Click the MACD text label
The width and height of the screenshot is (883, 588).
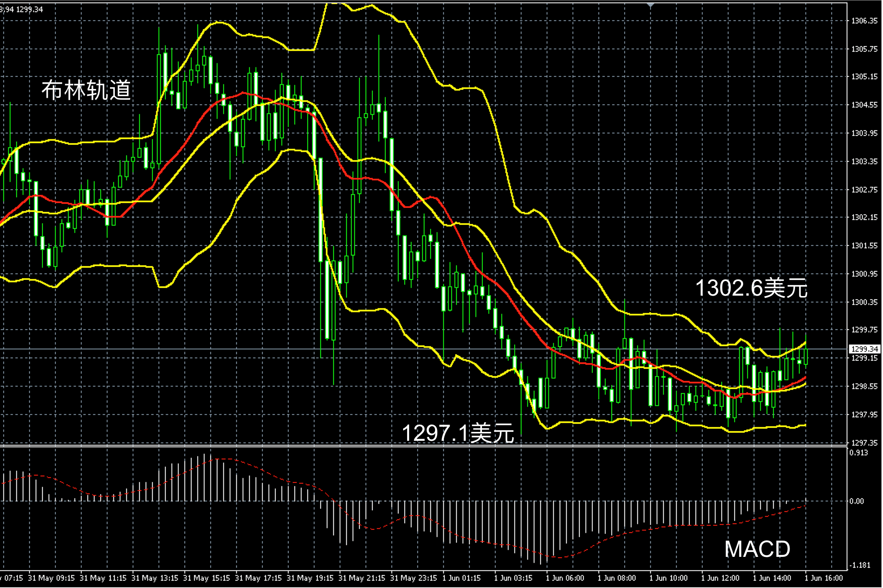pos(757,549)
